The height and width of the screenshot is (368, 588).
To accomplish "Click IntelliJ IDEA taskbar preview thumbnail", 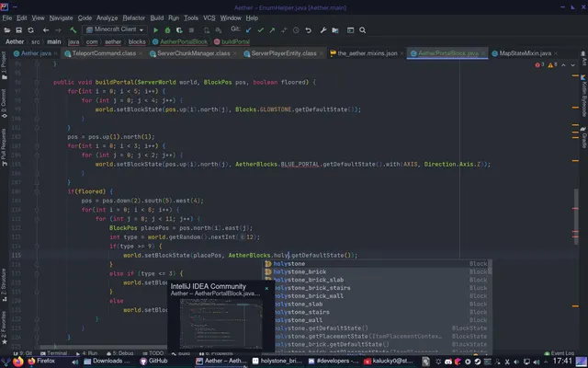I will coord(220,324).
